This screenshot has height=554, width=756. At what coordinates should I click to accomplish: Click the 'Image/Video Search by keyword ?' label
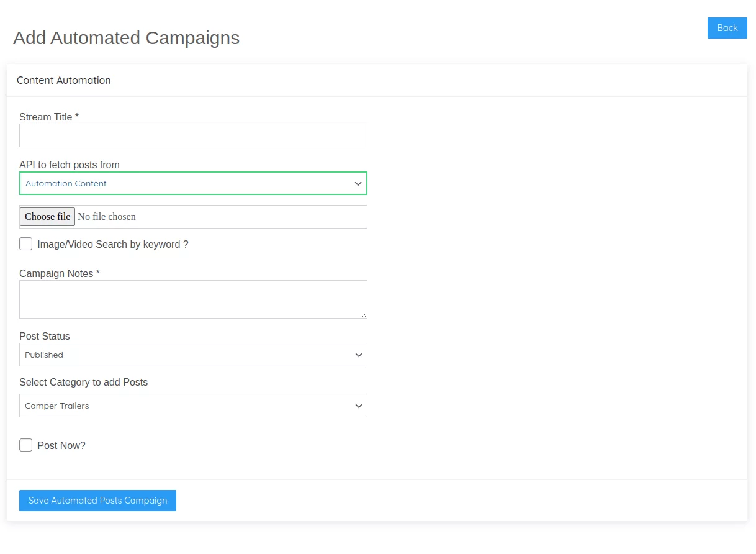point(113,244)
